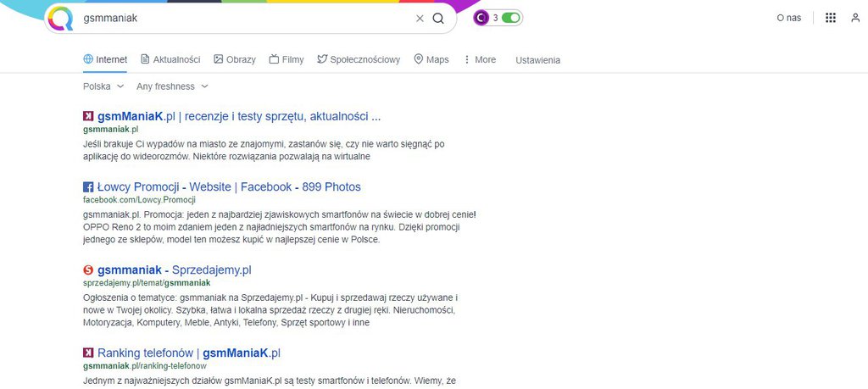The height and width of the screenshot is (389, 868).
Task: Expand the Polska region dropdown
Action: point(103,86)
